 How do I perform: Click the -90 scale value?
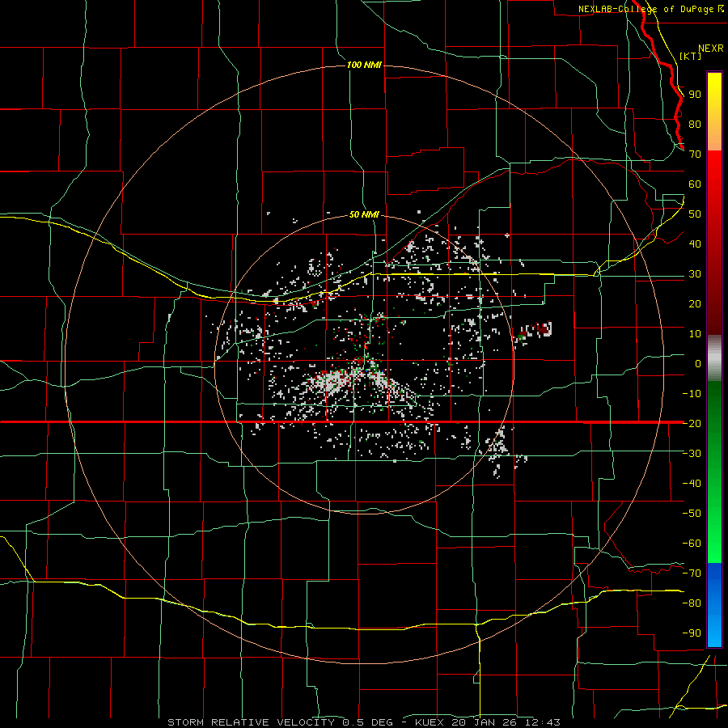pyautogui.click(x=692, y=633)
